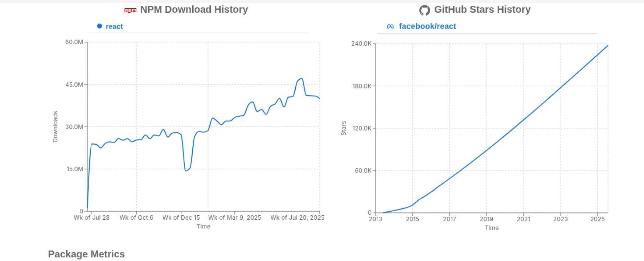This screenshot has width=644, height=261.
Task: Click the Package Metrics heading
Action: point(86,254)
